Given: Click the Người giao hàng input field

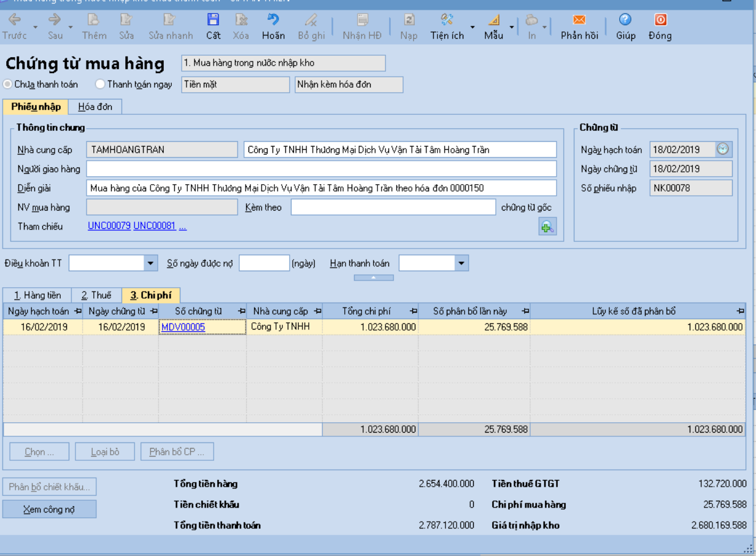Looking at the screenshot, I should click(321, 169).
